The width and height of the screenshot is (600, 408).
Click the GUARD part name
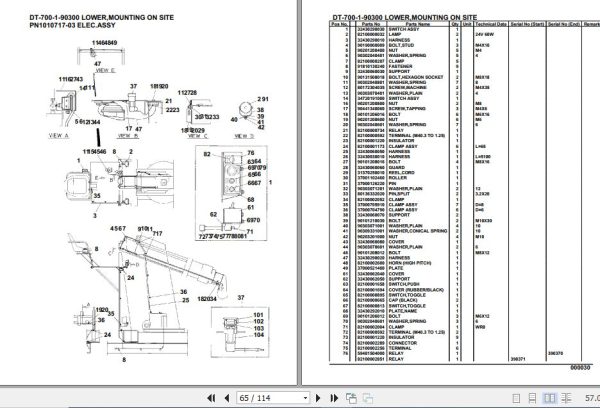(x=396, y=167)
